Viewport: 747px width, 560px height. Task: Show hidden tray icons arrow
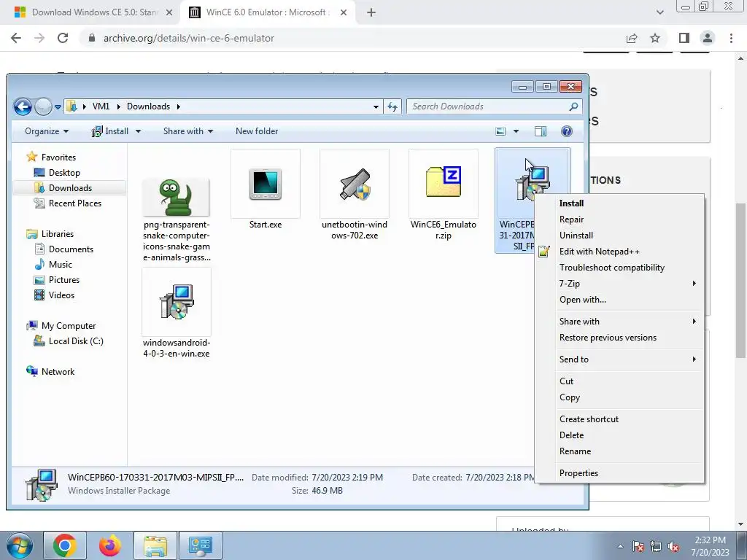click(620, 546)
